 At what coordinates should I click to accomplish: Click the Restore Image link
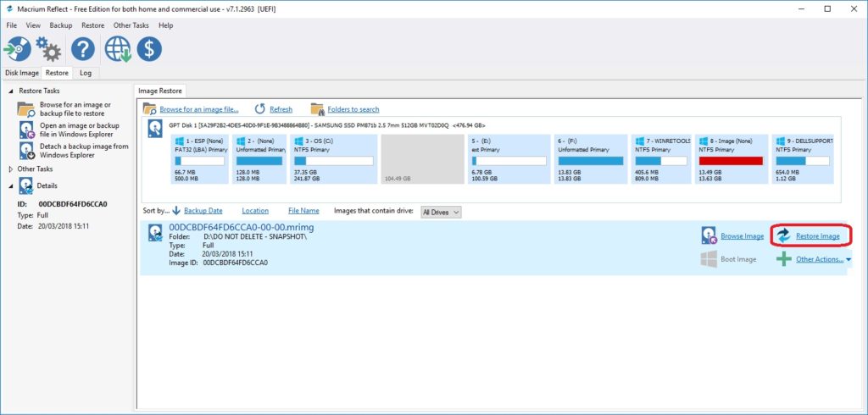(818, 236)
